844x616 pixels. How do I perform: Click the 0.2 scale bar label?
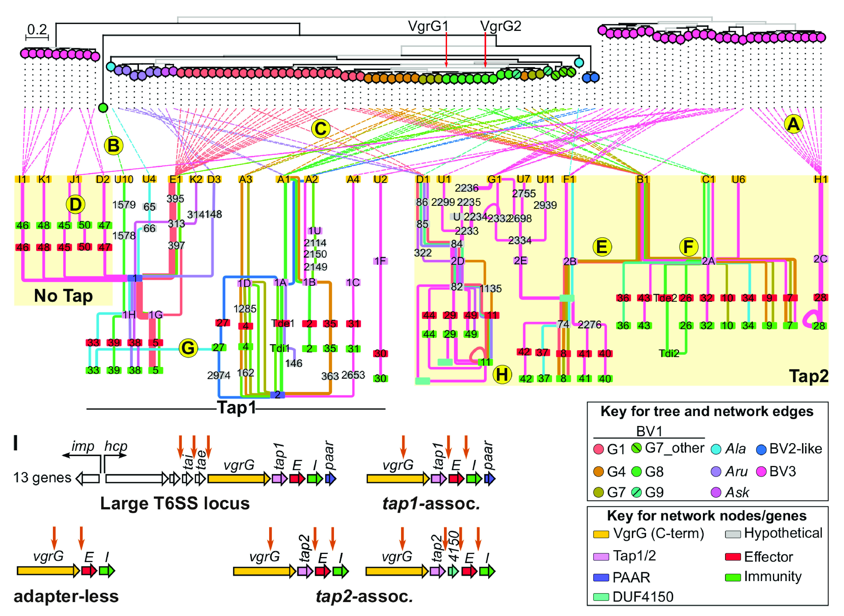tap(37, 29)
